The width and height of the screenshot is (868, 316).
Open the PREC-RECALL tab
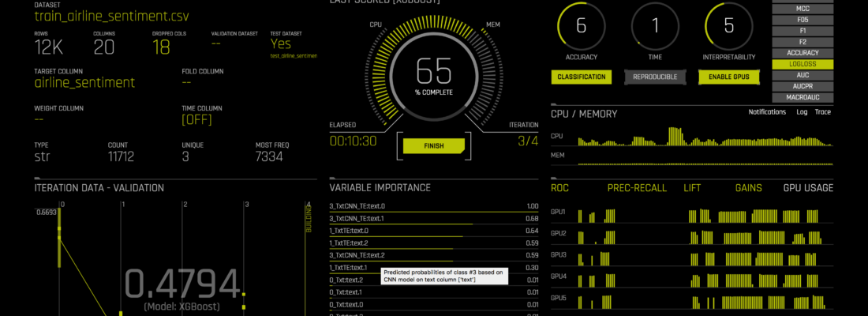pos(637,188)
